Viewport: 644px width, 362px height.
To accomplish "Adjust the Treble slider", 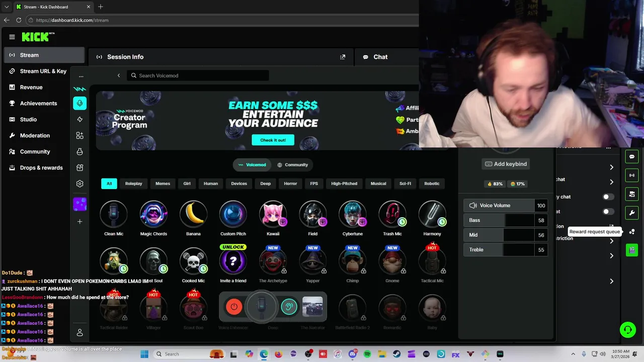I will [505, 249].
